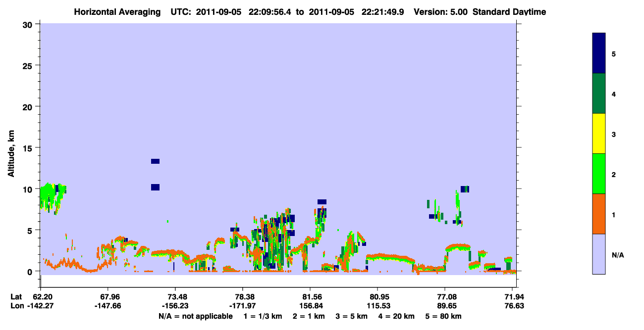The height and width of the screenshot is (330, 644).
Task: Click the altitude tick label 30
Action: pos(29,24)
